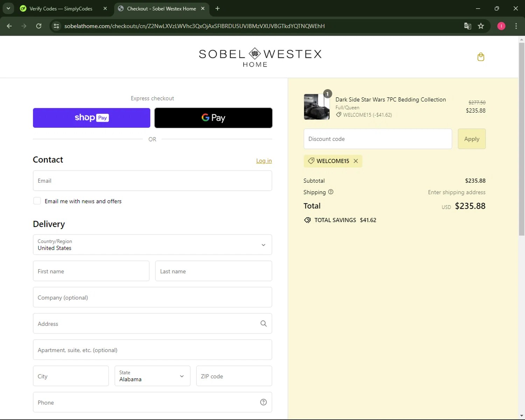Screen dimensions: 525x420
Task: Select the Checkout Sobel Westex Home tab
Action: [162, 8]
